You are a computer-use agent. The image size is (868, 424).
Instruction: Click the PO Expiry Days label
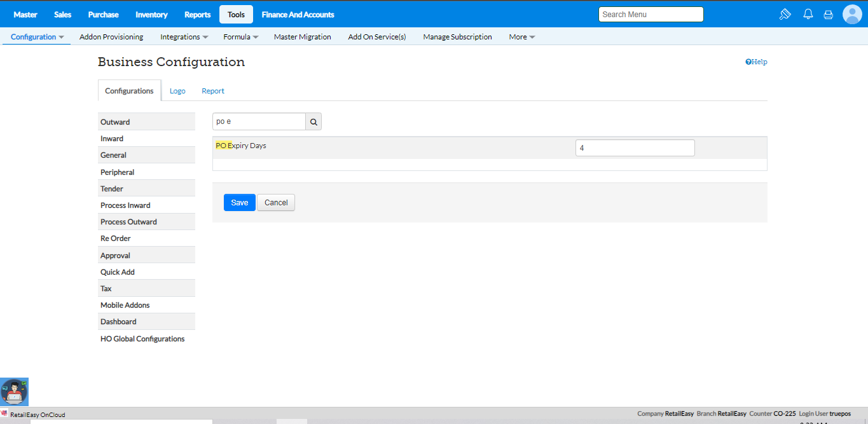click(241, 146)
